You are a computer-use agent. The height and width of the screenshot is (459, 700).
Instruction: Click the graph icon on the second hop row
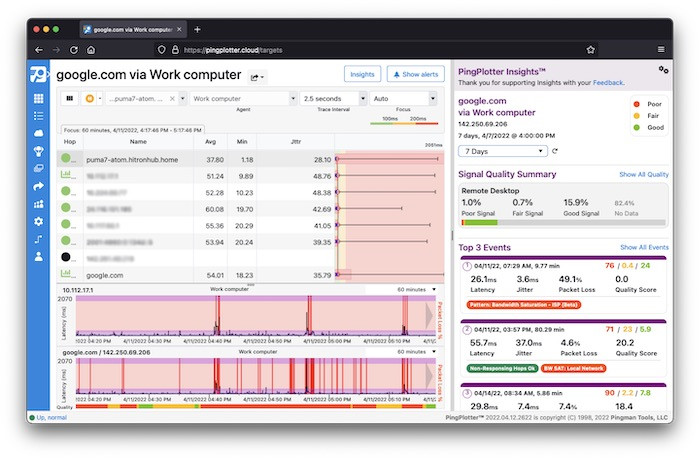coord(68,175)
